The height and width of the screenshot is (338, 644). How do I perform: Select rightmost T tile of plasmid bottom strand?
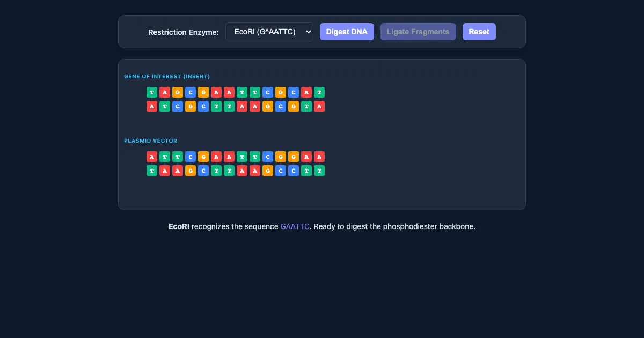click(319, 171)
